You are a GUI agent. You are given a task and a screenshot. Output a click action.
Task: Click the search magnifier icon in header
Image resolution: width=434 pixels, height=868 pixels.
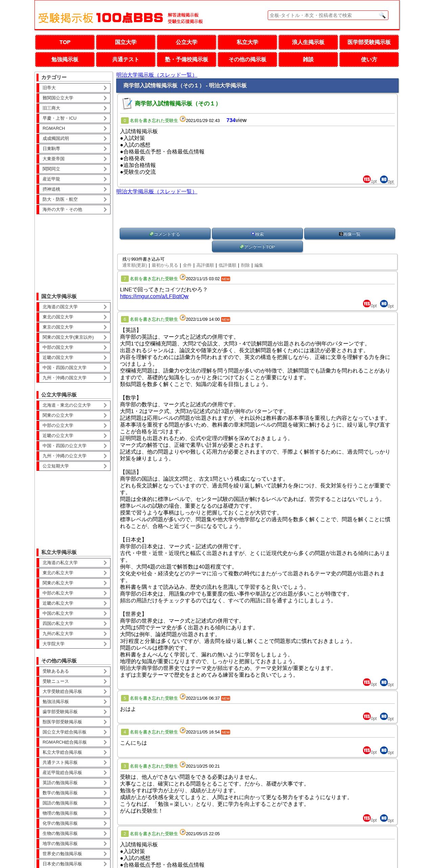(382, 15)
